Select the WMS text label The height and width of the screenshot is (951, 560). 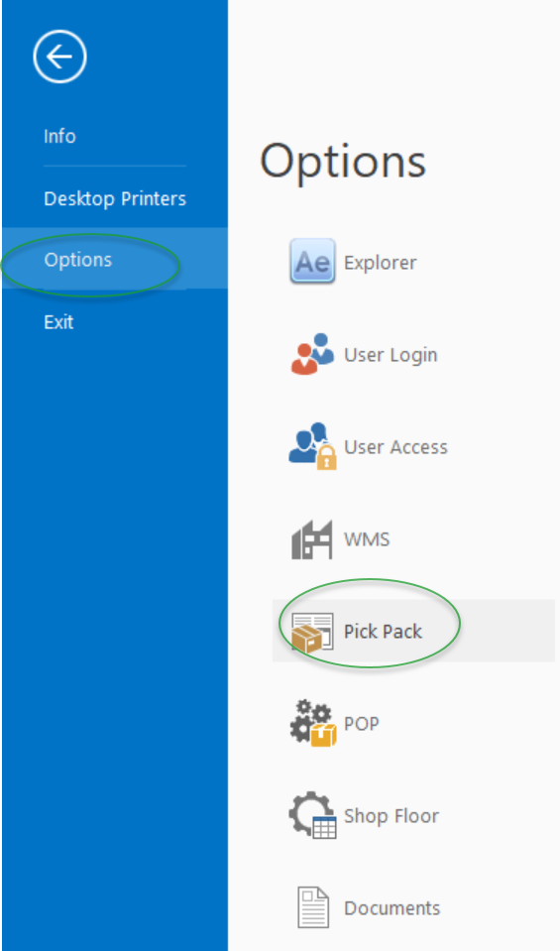[367, 539]
